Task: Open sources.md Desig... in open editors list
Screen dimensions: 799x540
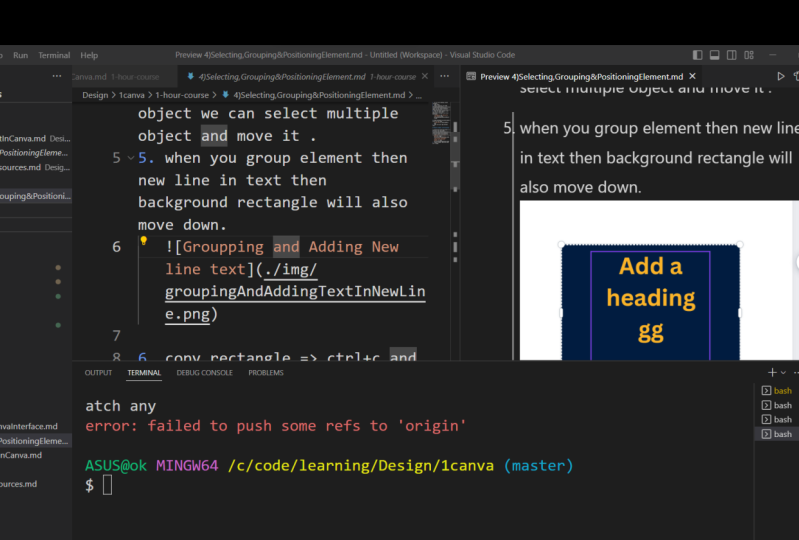Action: tap(35, 168)
